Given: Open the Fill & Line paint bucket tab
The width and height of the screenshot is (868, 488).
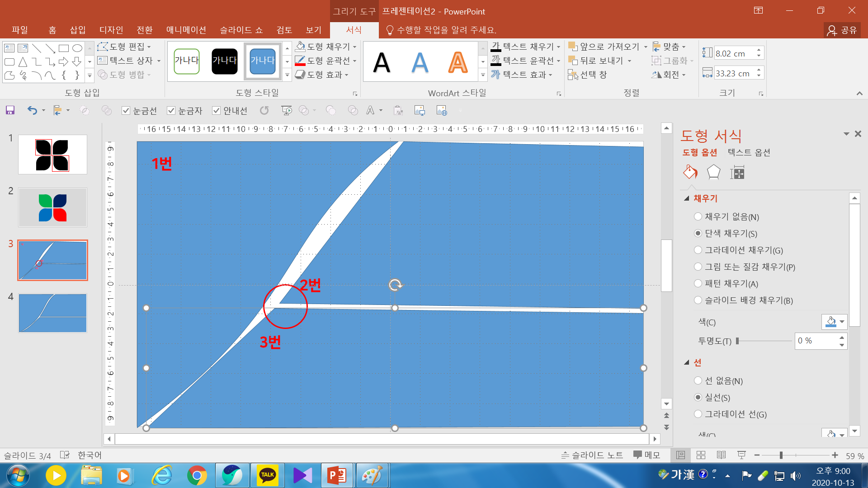Looking at the screenshot, I should tap(690, 172).
